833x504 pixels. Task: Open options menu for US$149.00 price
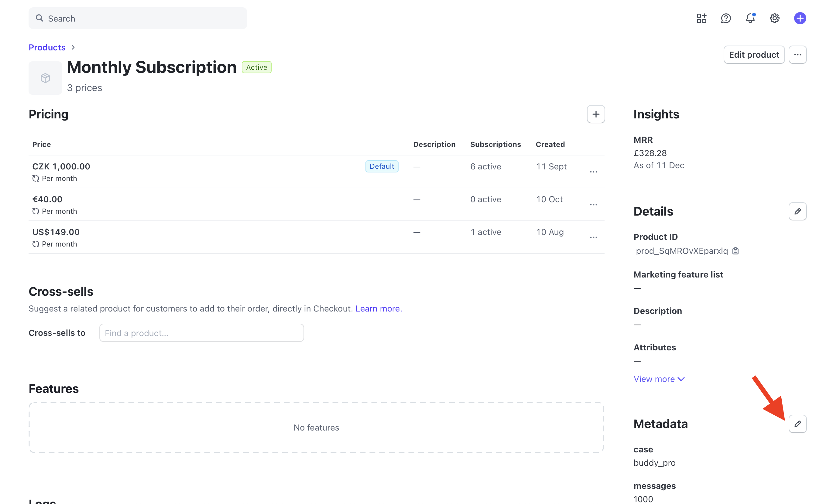point(593,237)
